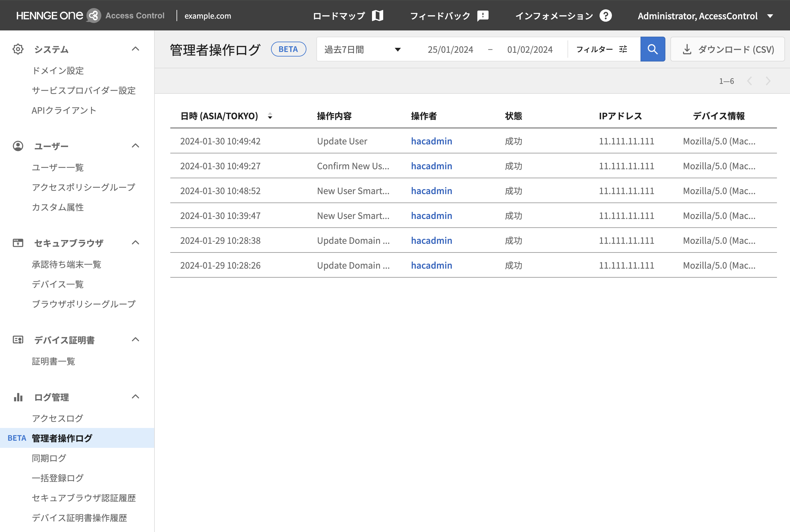Open ドメイン設定 in sidebar
This screenshot has height=532, width=790.
[58, 70]
